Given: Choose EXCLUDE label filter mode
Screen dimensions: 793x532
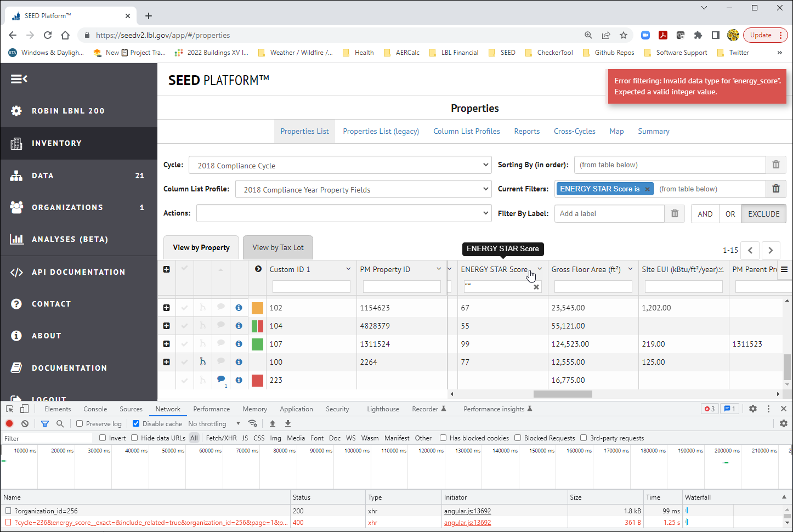Looking at the screenshot, I should pyautogui.click(x=763, y=214).
